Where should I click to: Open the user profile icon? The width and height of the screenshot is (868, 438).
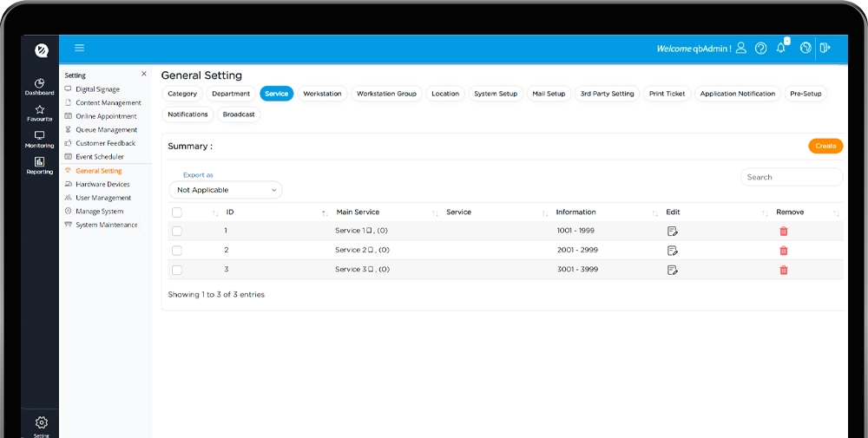(x=740, y=49)
